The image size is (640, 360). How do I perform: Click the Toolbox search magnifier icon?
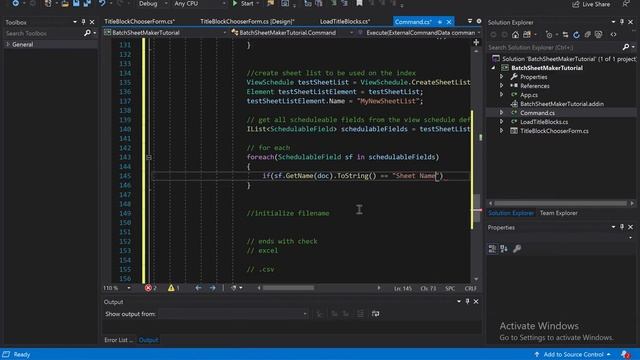(x=87, y=33)
